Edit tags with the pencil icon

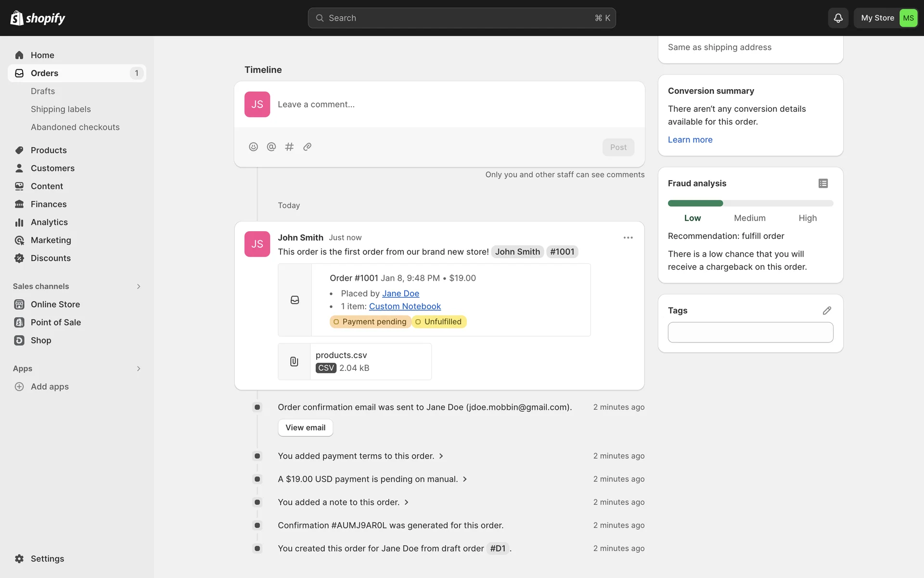tap(827, 311)
